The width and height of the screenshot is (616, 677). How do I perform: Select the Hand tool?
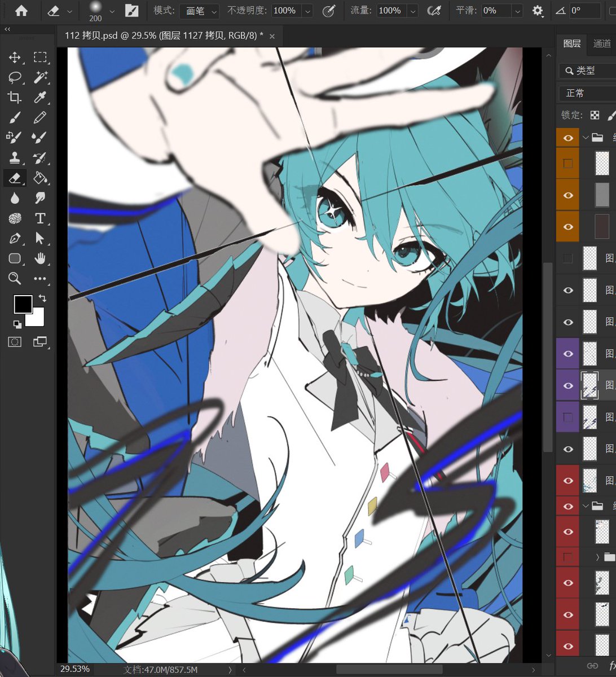click(40, 258)
